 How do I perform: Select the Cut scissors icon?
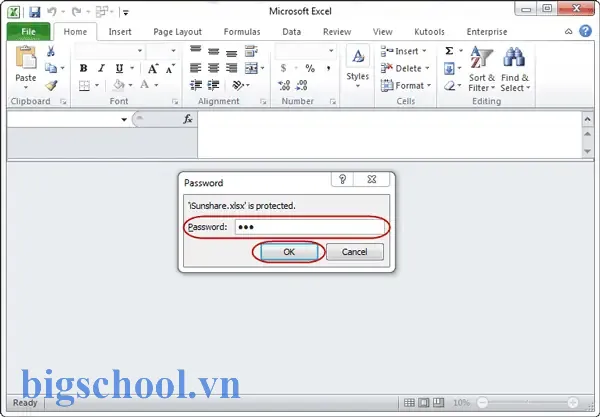click(x=51, y=51)
